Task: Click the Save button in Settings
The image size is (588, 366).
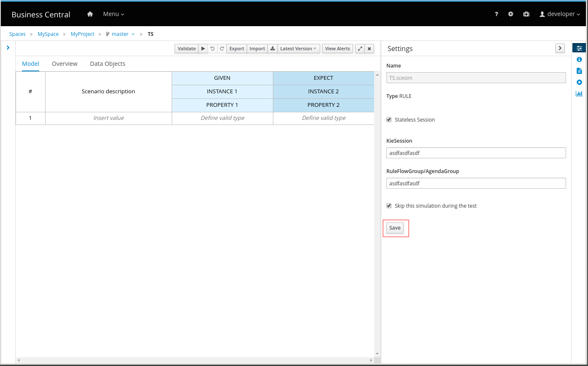Action: [x=395, y=228]
